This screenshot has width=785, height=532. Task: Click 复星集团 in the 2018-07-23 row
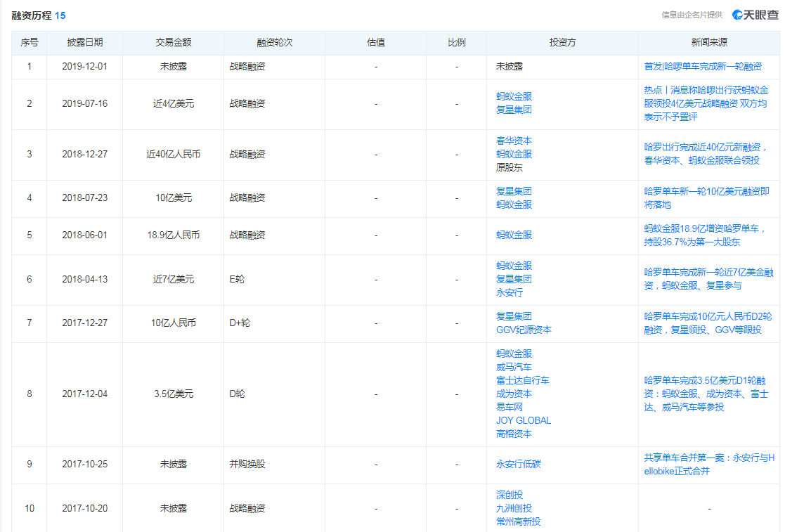(514, 191)
